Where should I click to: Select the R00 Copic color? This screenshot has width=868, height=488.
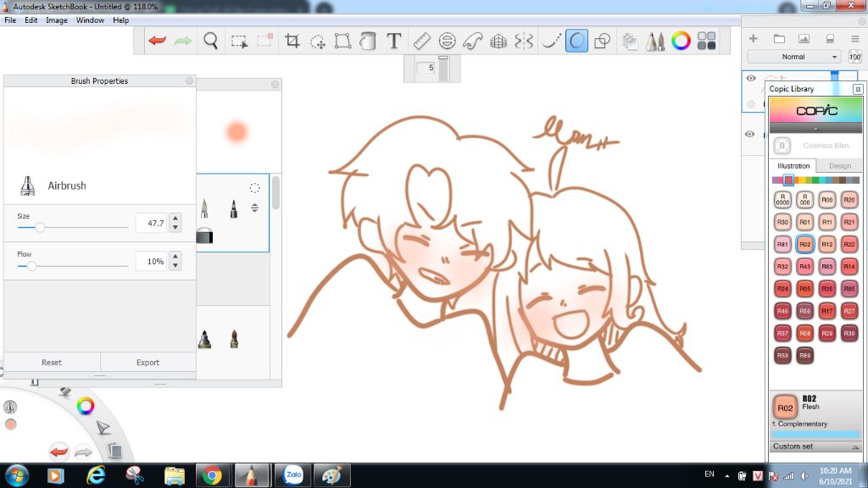point(826,200)
